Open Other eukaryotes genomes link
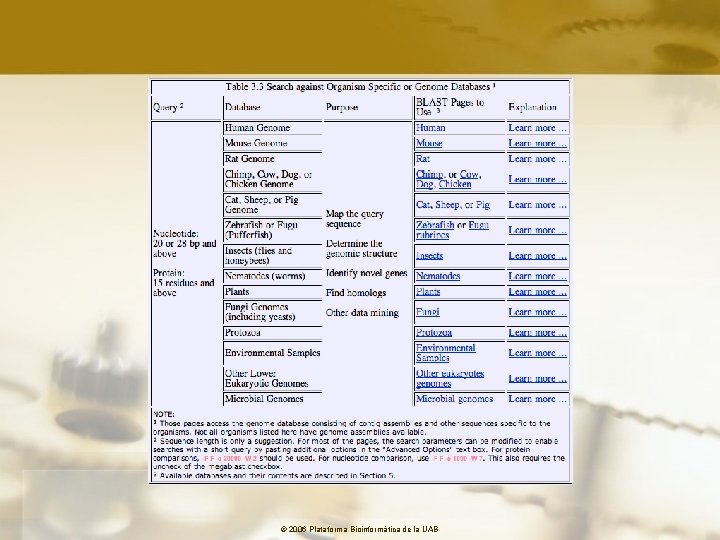The height and width of the screenshot is (540, 720). click(x=450, y=378)
